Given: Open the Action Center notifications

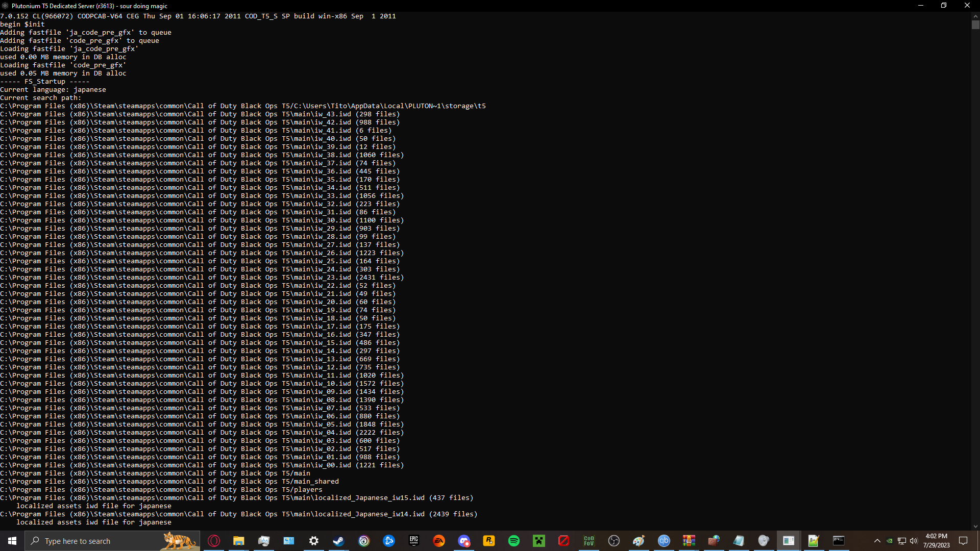Looking at the screenshot, I should tap(963, 541).
